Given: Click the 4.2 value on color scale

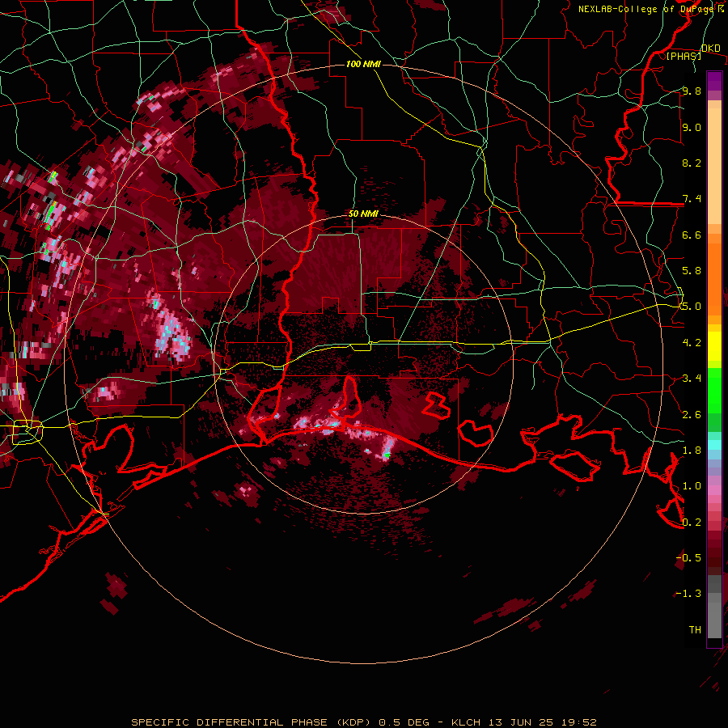Looking at the screenshot, I should pyautogui.click(x=692, y=343).
